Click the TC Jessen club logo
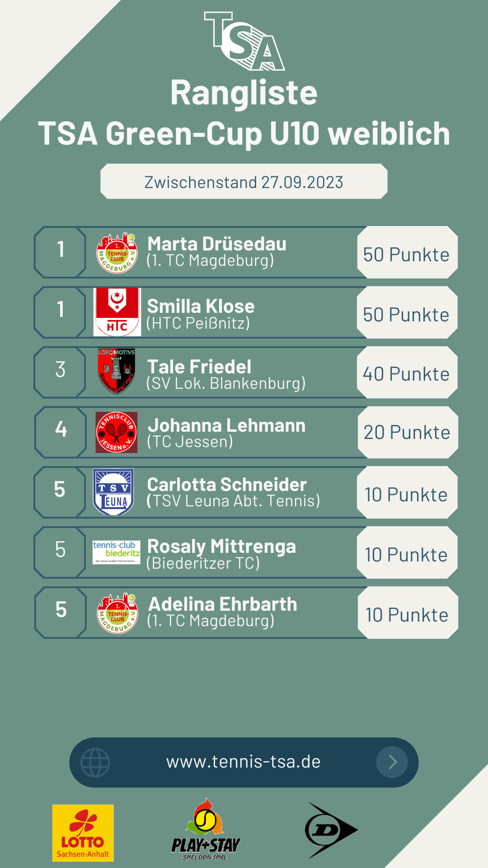The image size is (488, 868). (117, 432)
